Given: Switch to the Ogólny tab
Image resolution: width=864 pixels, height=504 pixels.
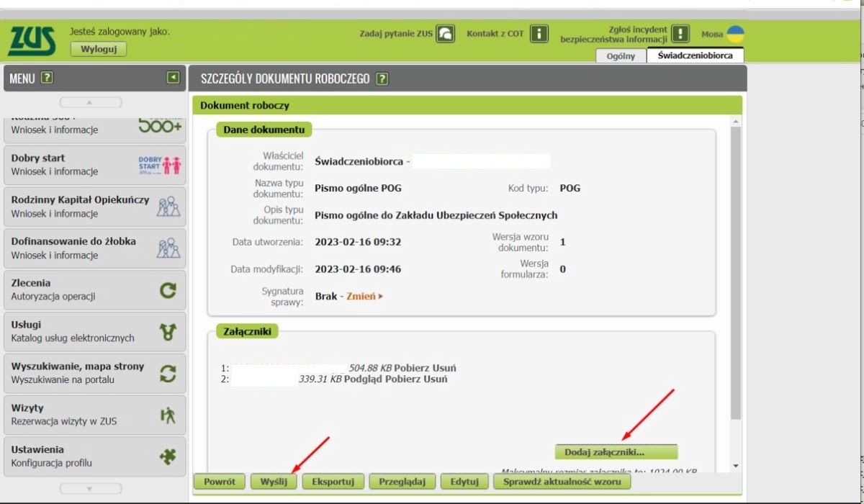Looking at the screenshot, I should pos(621,56).
